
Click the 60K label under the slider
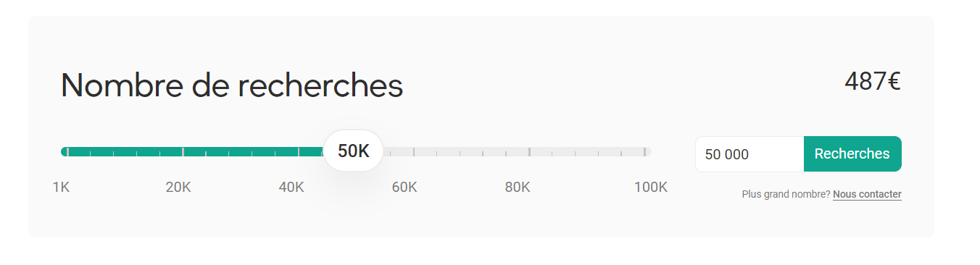[x=404, y=188]
